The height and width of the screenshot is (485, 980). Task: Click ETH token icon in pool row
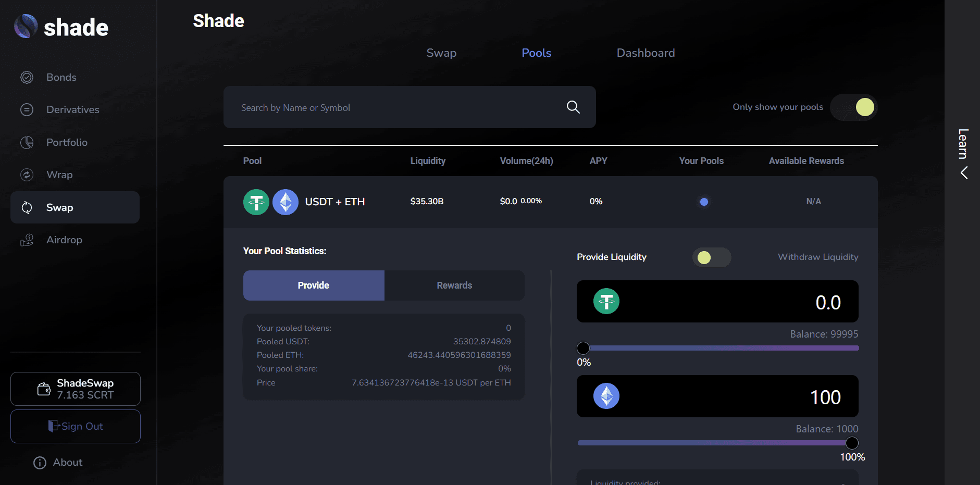coord(286,202)
